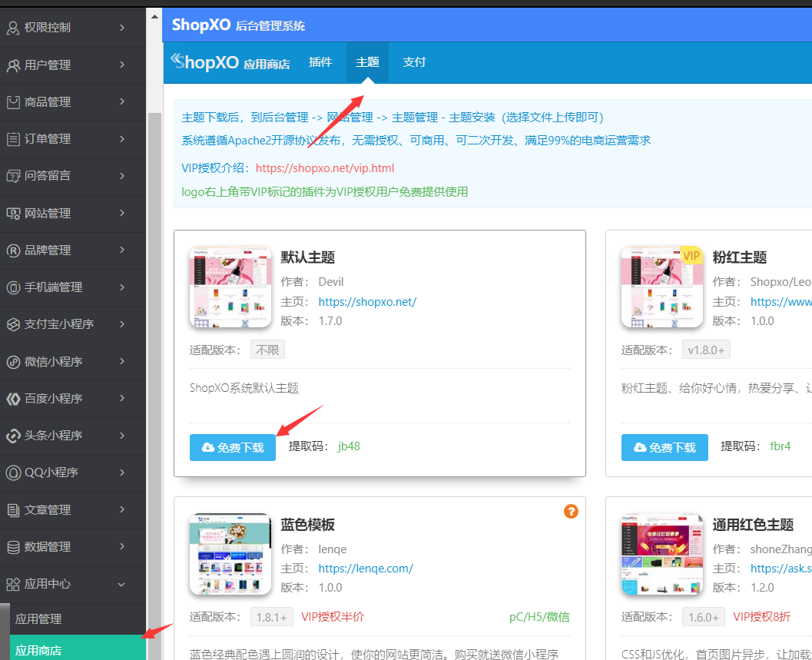Open the VIP授权介绍 shopxo.net/vip.html link
This screenshot has height=660, width=812.
[325, 168]
